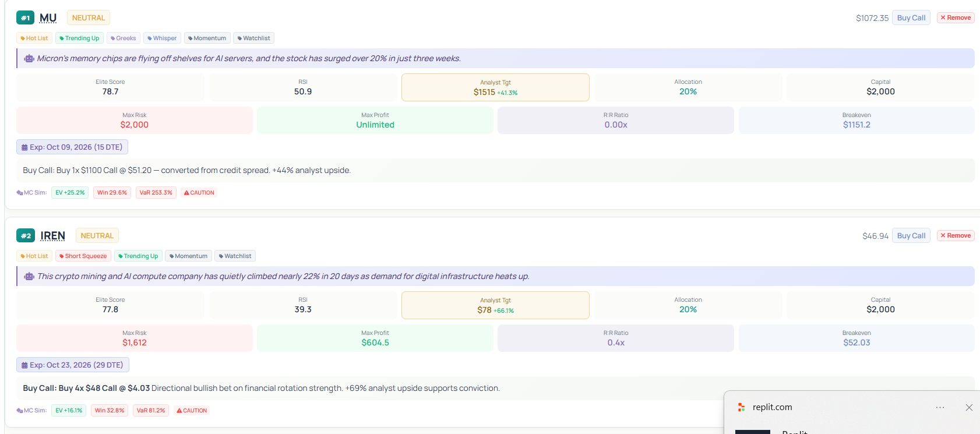Click the EV +25.2% badge
980x434 pixels.
pos(70,193)
